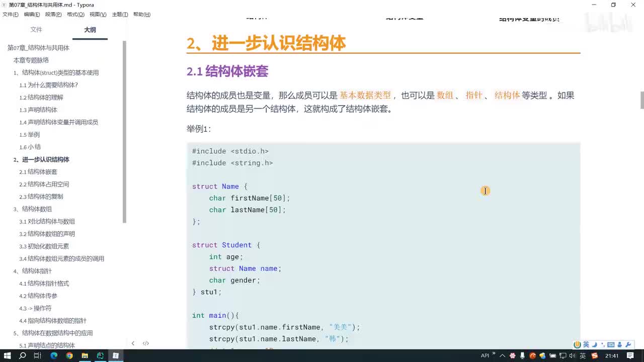Open taskbar Search
Viewport: 644px width, 362px height.
coord(22,355)
